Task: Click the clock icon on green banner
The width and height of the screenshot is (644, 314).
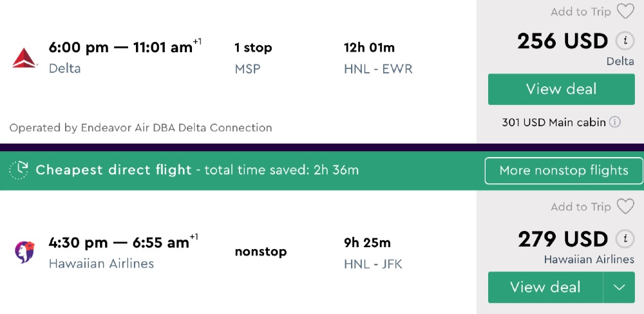Action: [x=19, y=170]
